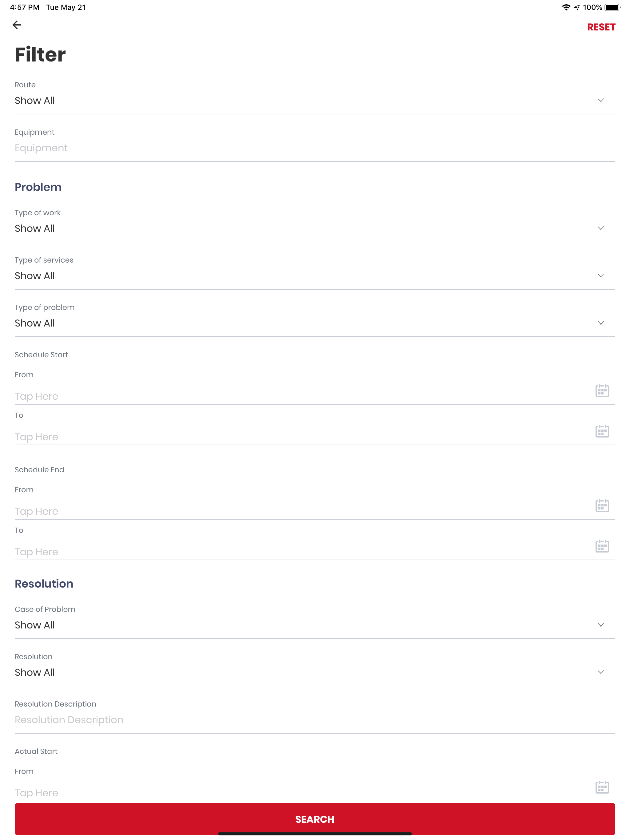The width and height of the screenshot is (630, 840).
Task: Expand the Type of work dropdown
Action: [315, 229]
